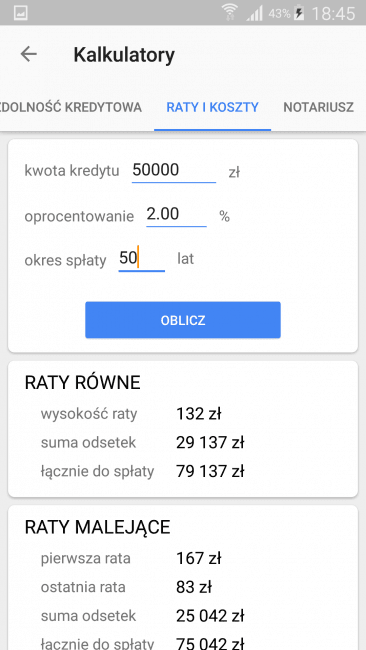Tap the Raty Równe heading
Screen dimensions: 366x650
point(82,382)
